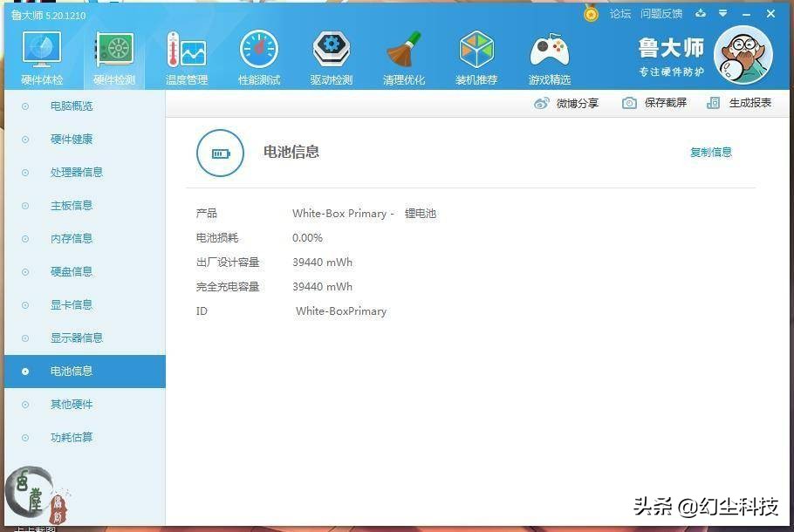Click the 复制信息 copy info link
Viewport: 794px width, 532px height.
(710, 151)
